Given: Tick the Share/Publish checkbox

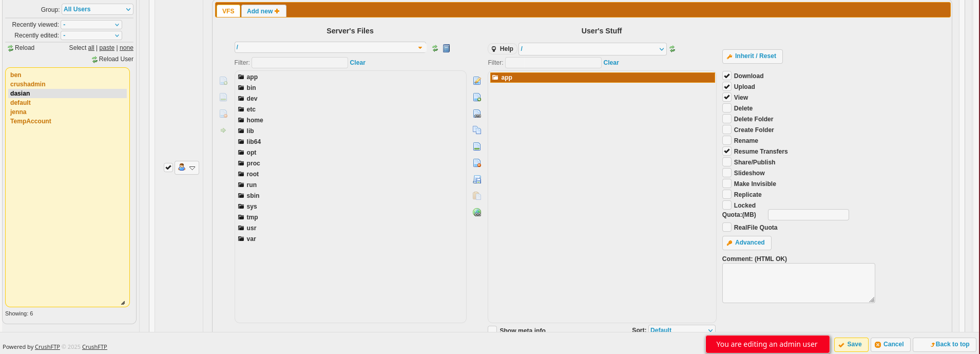Looking at the screenshot, I should tap(727, 162).
